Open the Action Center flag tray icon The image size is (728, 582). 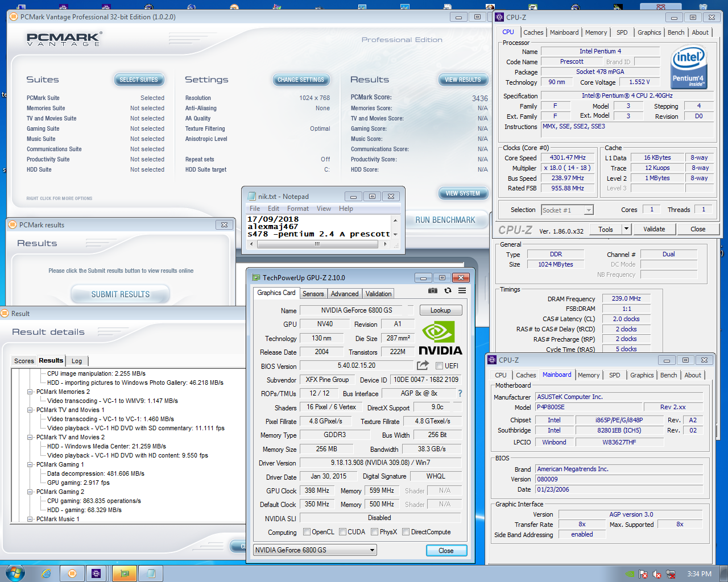point(643,574)
